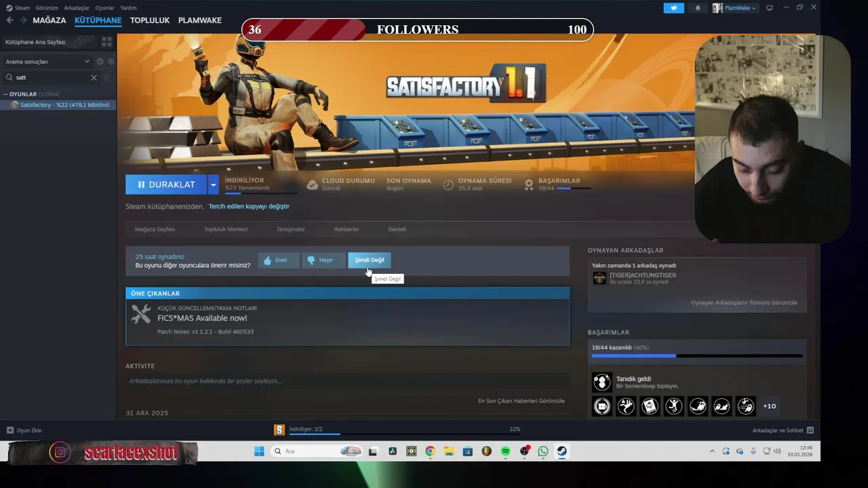868x488 pixels.
Task: Click the [TIGER]ACHTUNGTIGER friend avatar
Action: (x=599, y=278)
